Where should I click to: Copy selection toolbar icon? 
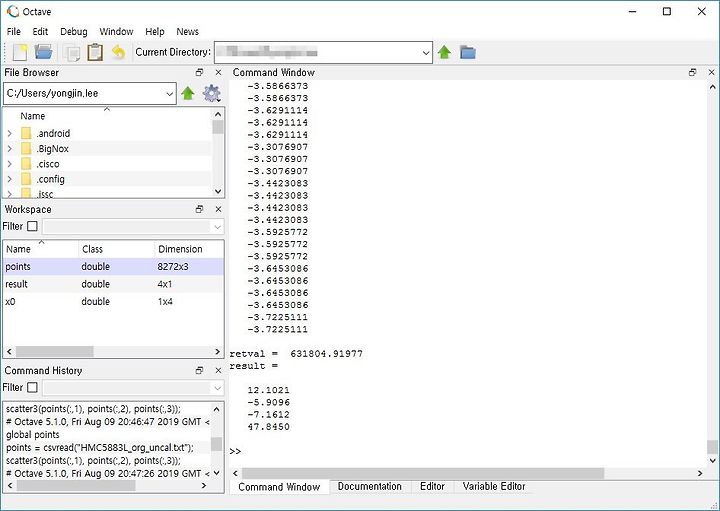72,53
